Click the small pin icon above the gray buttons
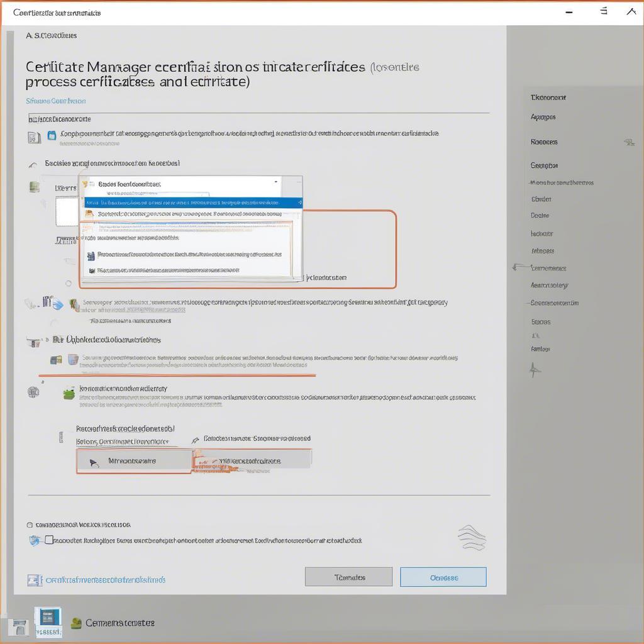Screen dimensions: 644x644 [x=195, y=440]
